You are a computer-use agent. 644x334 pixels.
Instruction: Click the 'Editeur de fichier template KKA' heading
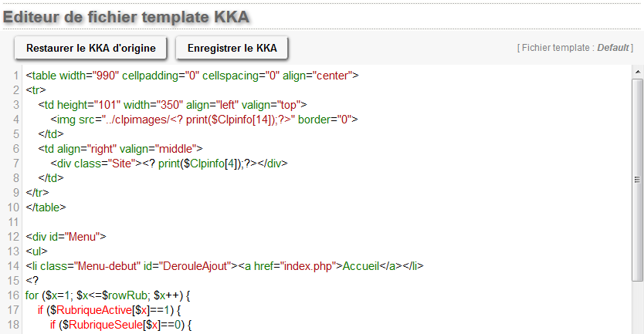point(129,16)
